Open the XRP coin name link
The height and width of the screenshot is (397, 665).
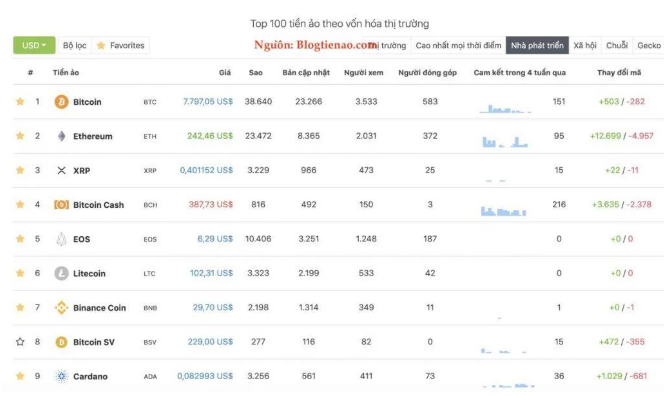coord(81,171)
